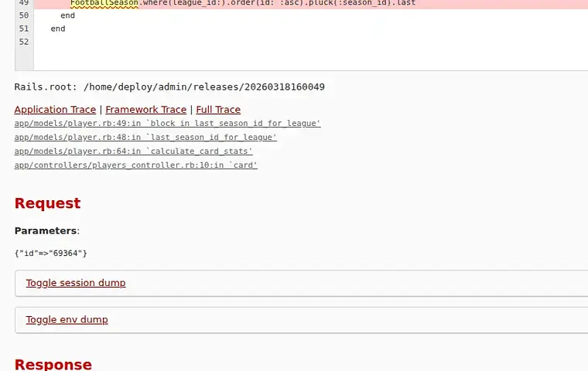
Task: Click line number 51 in the gutter
Action: pyautogui.click(x=24, y=29)
